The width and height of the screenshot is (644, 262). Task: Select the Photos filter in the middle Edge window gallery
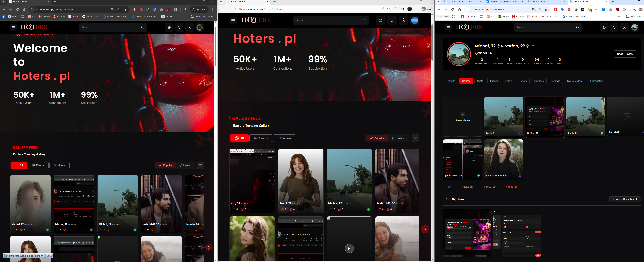tap(261, 138)
